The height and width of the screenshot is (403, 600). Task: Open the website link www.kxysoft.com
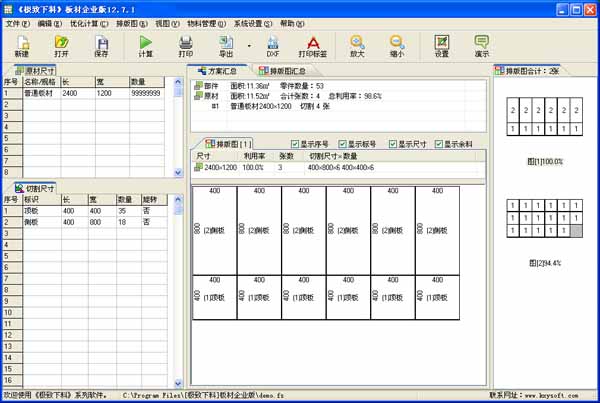click(551, 395)
